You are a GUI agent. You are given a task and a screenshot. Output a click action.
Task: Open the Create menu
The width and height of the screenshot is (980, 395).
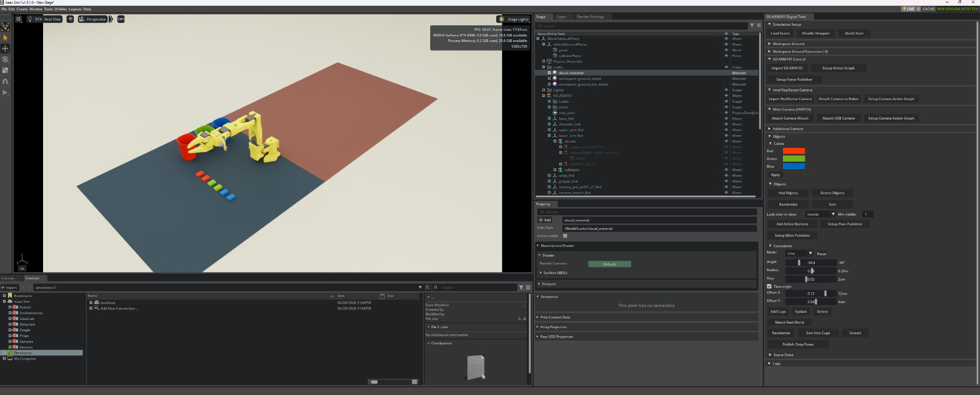coord(22,9)
